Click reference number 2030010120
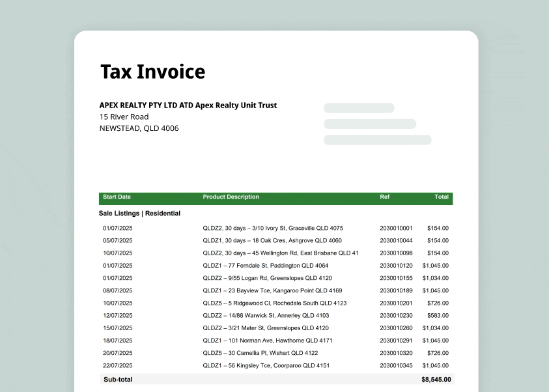This screenshot has width=549, height=392. (x=396, y=266)
